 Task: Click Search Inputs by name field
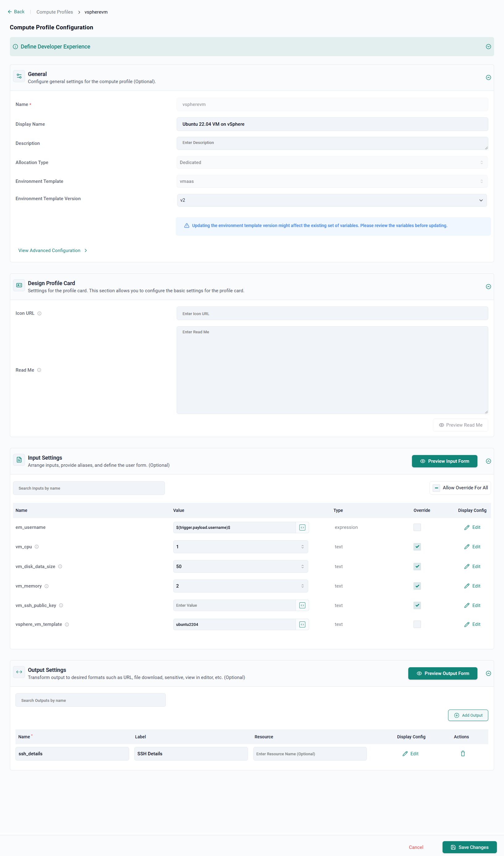pyautogui.click(x=89, y=488)
